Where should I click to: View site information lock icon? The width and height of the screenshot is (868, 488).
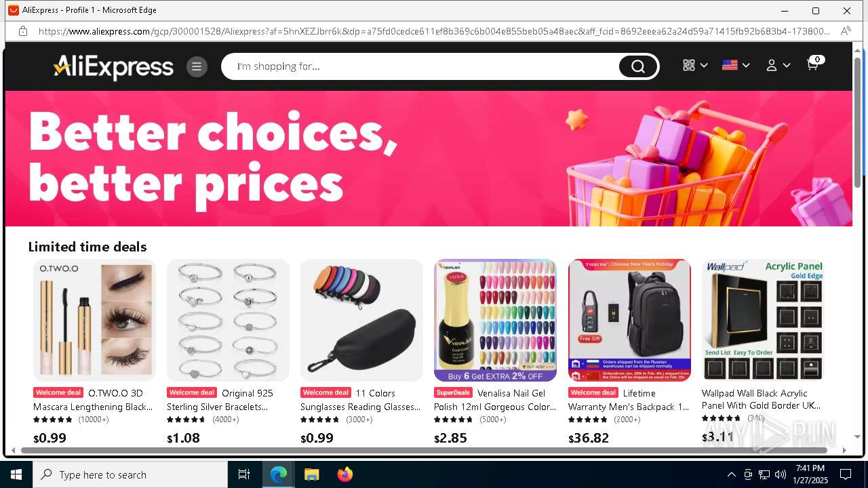point(23,31)
